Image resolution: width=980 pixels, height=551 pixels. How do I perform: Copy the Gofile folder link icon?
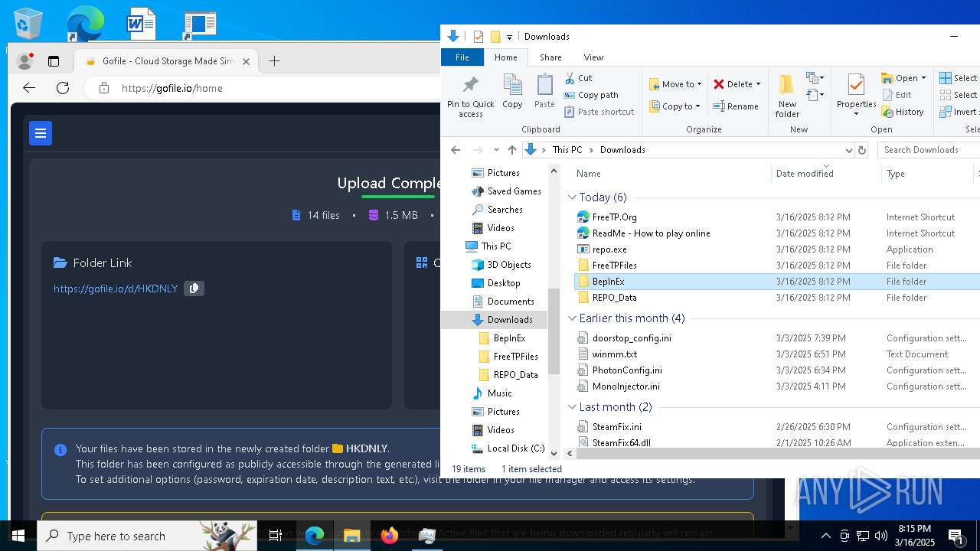[x=194, y=289]
